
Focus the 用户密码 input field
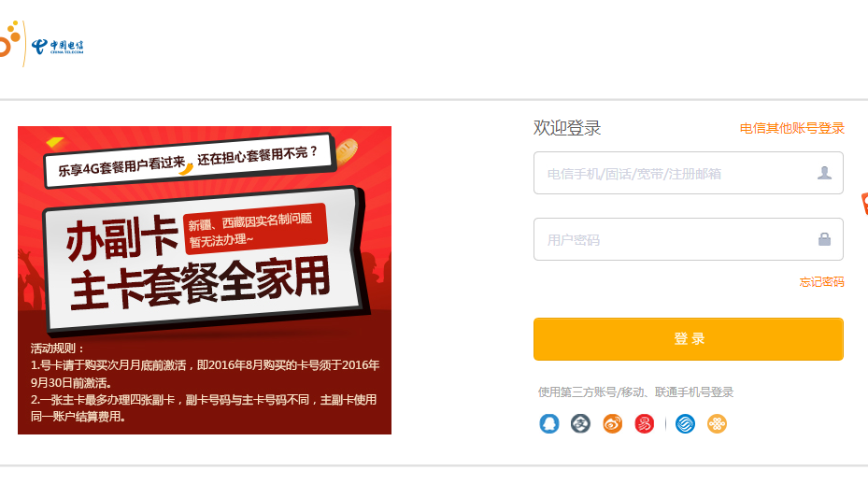pos(689,239)
